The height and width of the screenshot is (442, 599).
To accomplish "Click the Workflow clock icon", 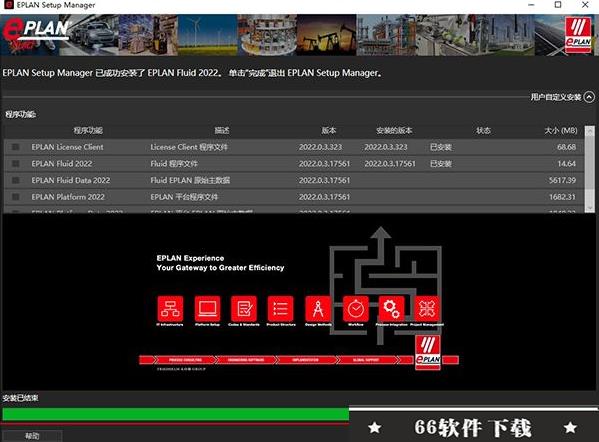I will point(356,309).
